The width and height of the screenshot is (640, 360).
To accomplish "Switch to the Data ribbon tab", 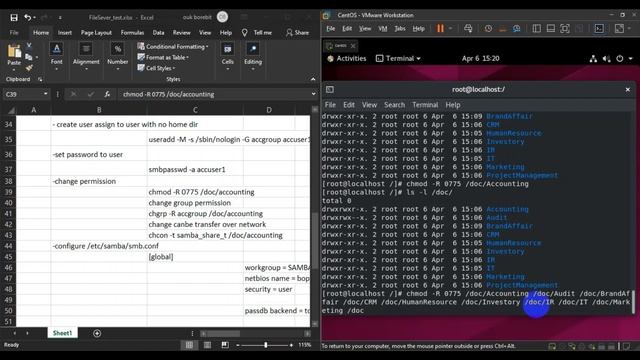I will 158,33.
